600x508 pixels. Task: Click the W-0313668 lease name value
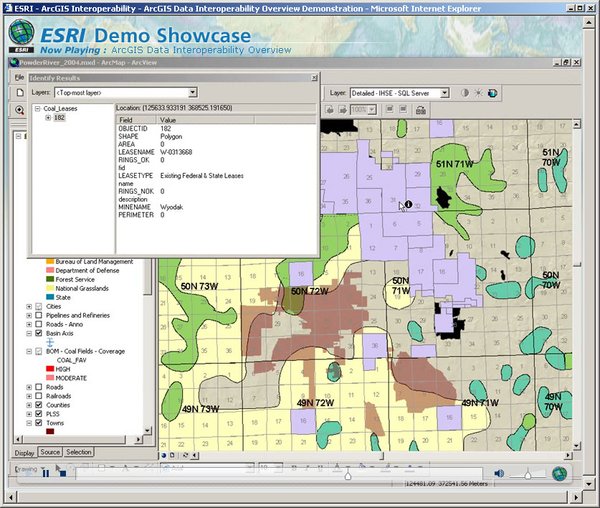[x=176, y=152]
